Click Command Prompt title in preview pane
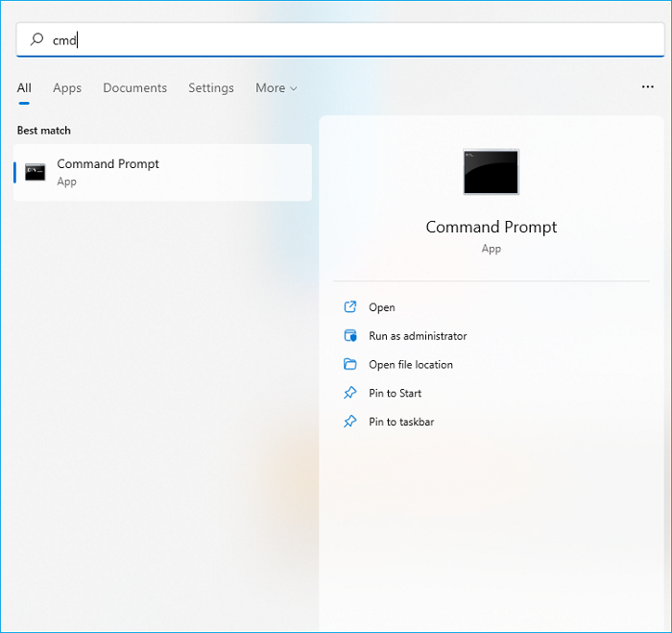672x633 pixels. click(x=491, y=228)
